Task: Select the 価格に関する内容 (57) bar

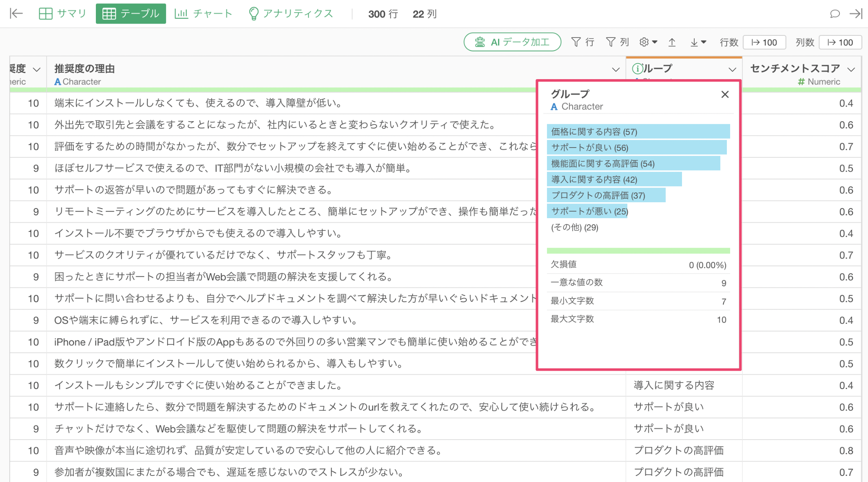Action: coord(638,132)
